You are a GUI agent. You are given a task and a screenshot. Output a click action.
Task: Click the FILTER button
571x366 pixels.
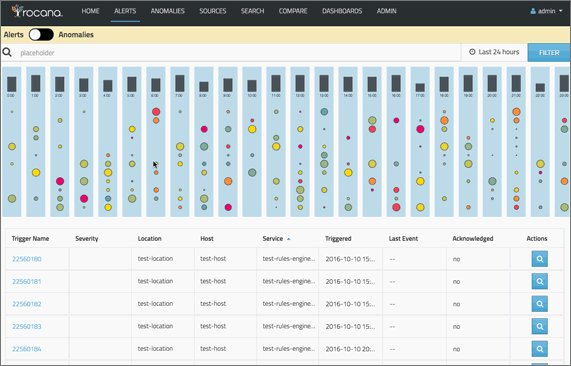pyautogui.click(x=549, y=52)
